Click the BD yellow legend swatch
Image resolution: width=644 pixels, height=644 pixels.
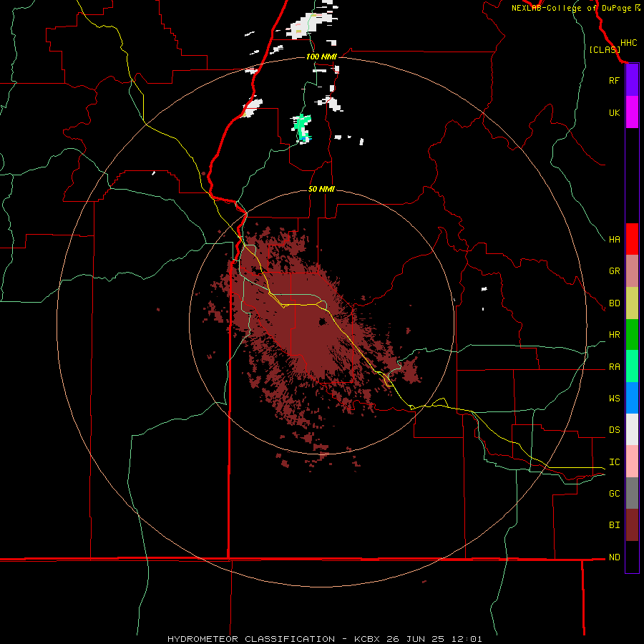[x=632, y=303]
